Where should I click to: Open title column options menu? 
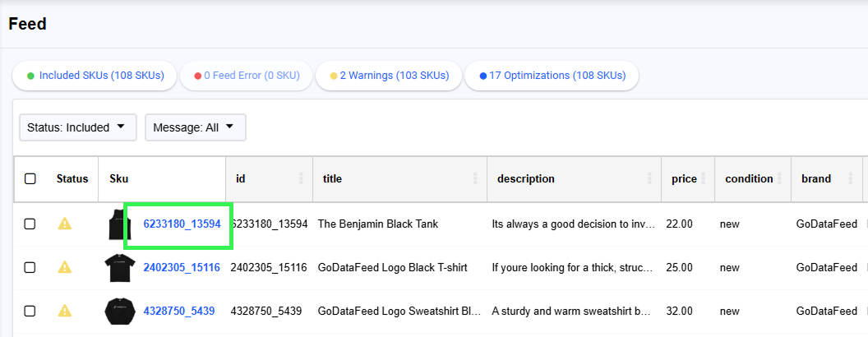click(x=474, y=178)
